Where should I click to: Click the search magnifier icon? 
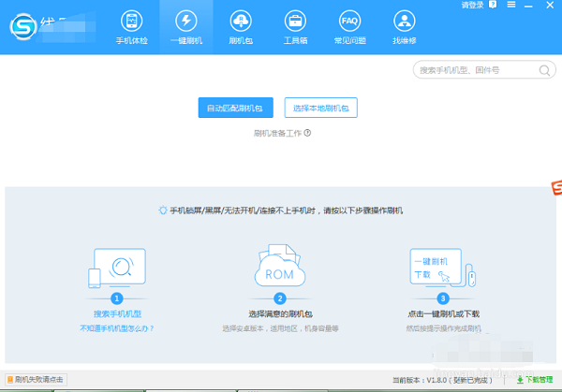coord(544,70)
